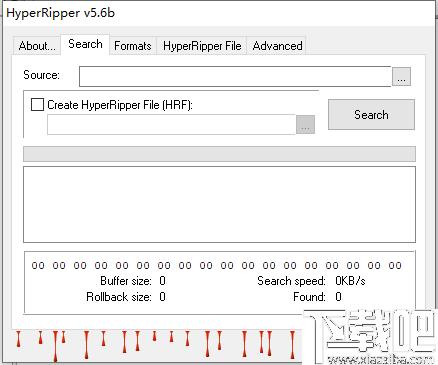Select the HyperRipper File tab
Viewport: 438px width, 365px height.
point(202,46)
